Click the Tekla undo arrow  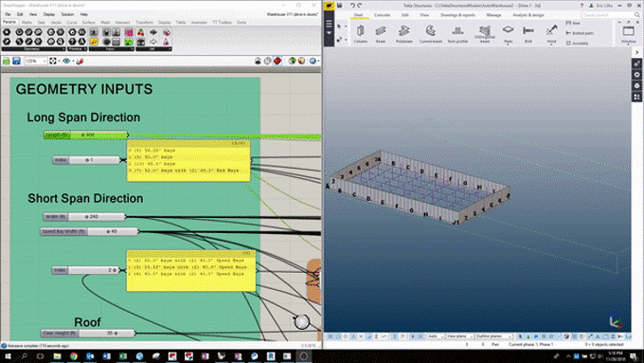pyautogui.click(x=352, y=6)
